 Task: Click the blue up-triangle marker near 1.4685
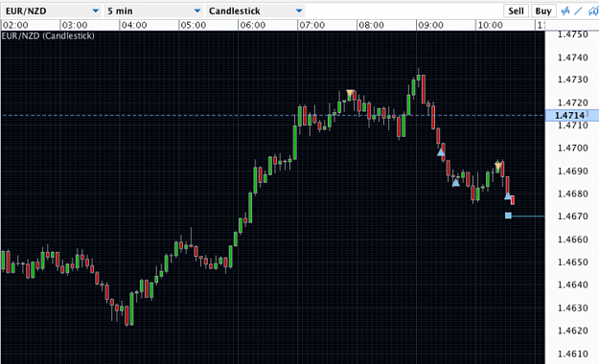456,183
